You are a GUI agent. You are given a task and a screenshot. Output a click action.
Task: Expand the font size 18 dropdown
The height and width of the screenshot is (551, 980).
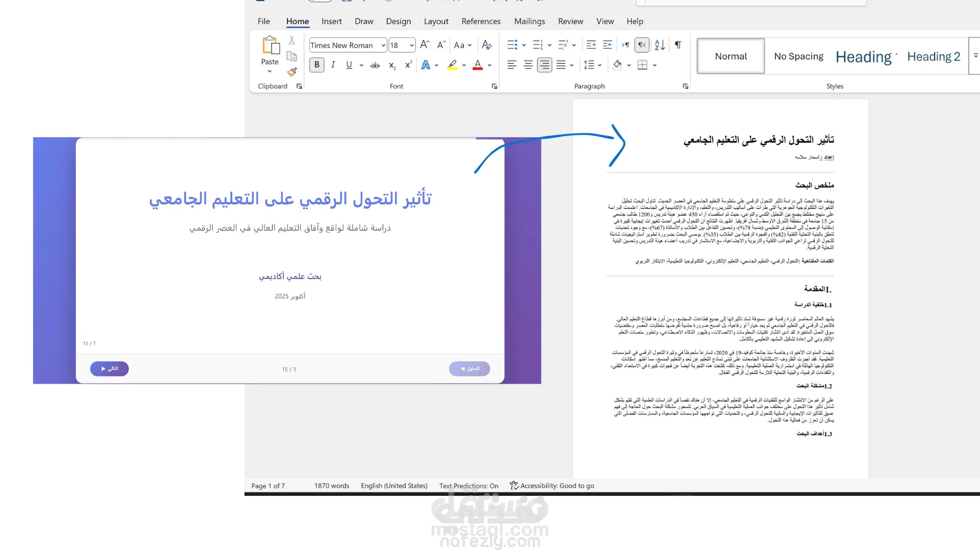(x=411, y=45)
